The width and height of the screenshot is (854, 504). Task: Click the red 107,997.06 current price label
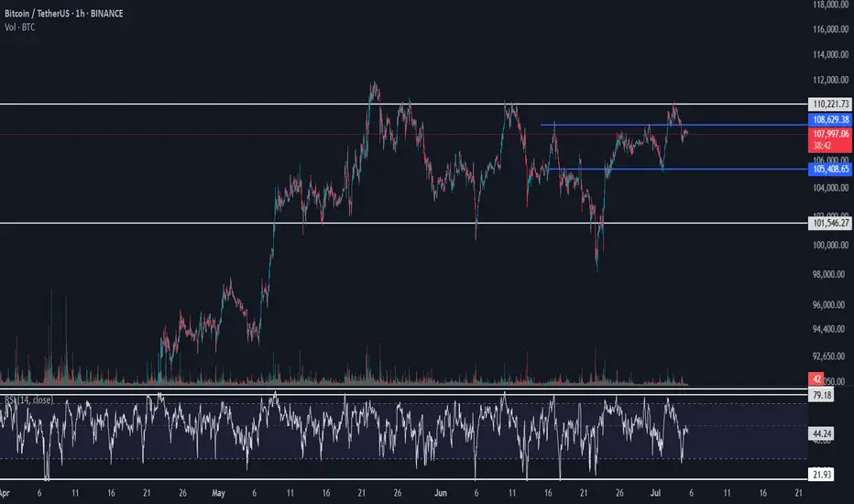coord(830,134)
